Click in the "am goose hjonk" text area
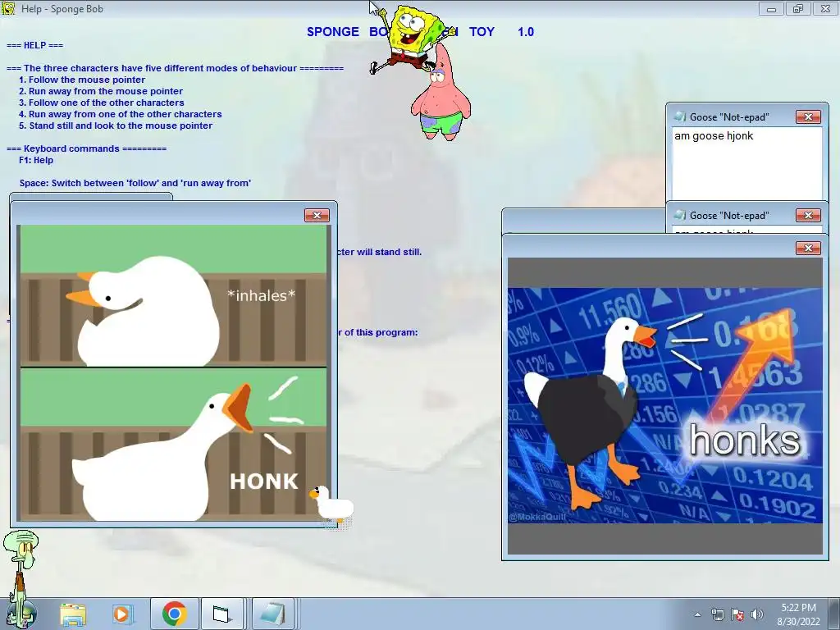The height and width of the screenshot is (630, 840). point(746,164)
